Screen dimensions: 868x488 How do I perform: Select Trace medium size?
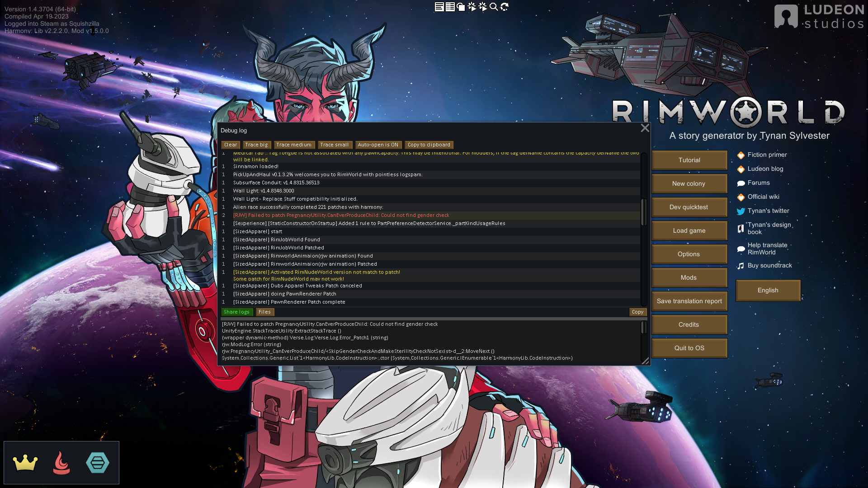294,145
